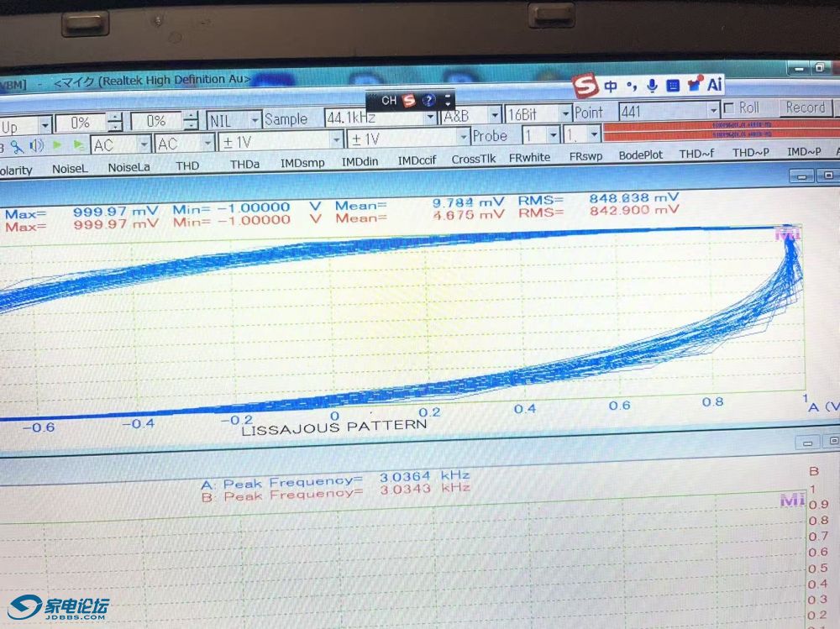Maximize the spectrum analyzer sub-window
Screen dimensions: 840x629
click(833, 441)
